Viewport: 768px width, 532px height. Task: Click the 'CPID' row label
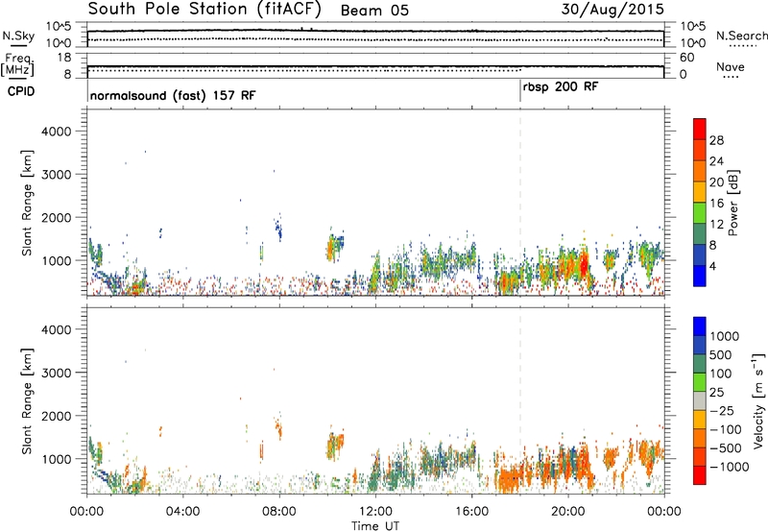21,91
